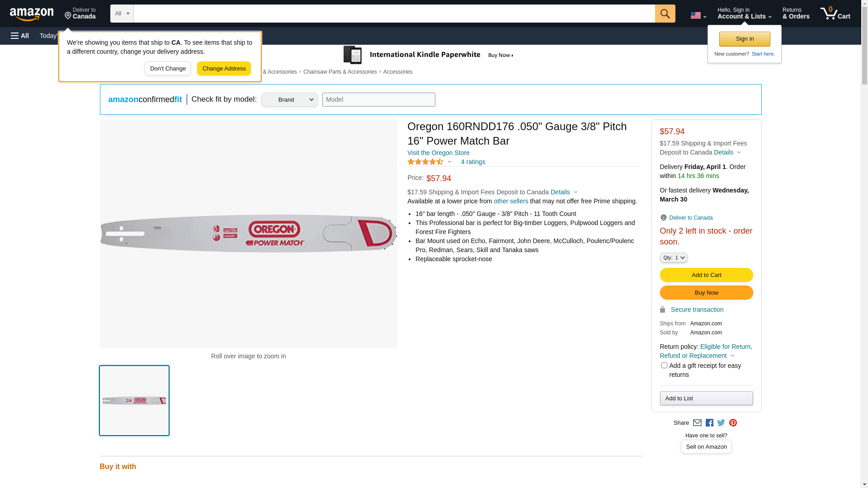Image resolution: width=868 pixels, height=488 pixels.
Task: Click the search magnifier button
Action: 665,14
